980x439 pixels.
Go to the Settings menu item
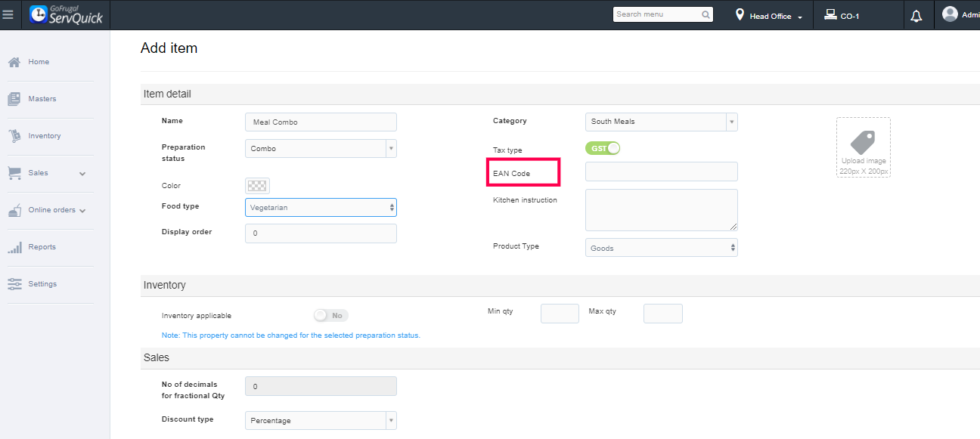(x=42, y=284)
